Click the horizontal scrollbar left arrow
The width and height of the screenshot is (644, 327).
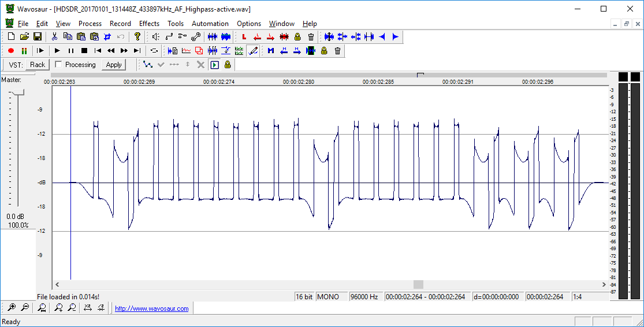click(x=57, y=284)
